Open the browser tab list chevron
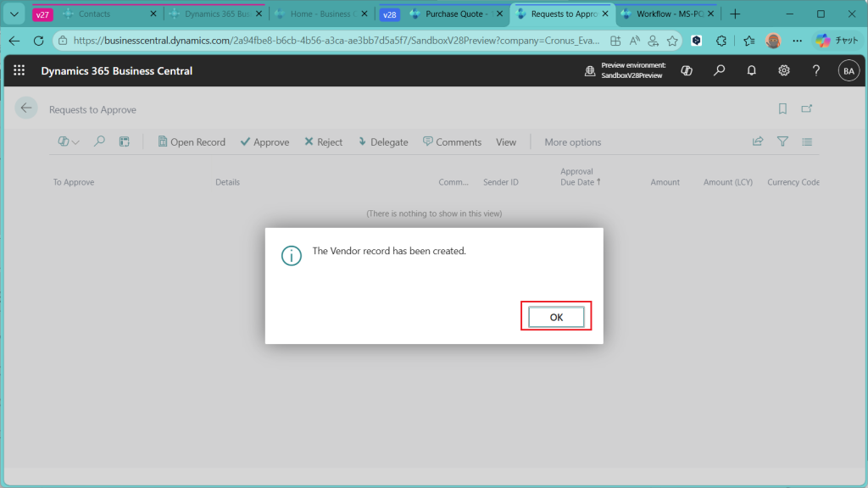868x488 pixels. [14, 14]
